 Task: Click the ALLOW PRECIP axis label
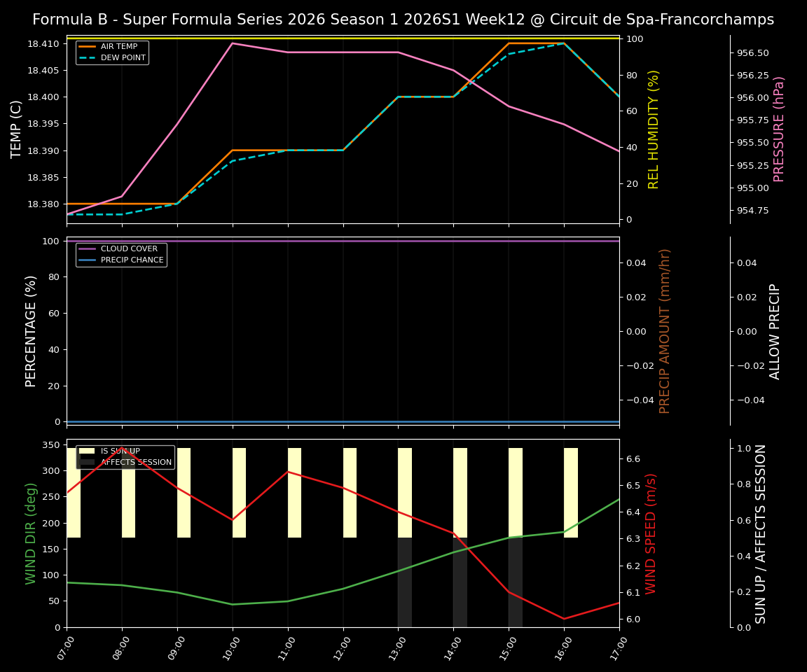tap(776, 329)
